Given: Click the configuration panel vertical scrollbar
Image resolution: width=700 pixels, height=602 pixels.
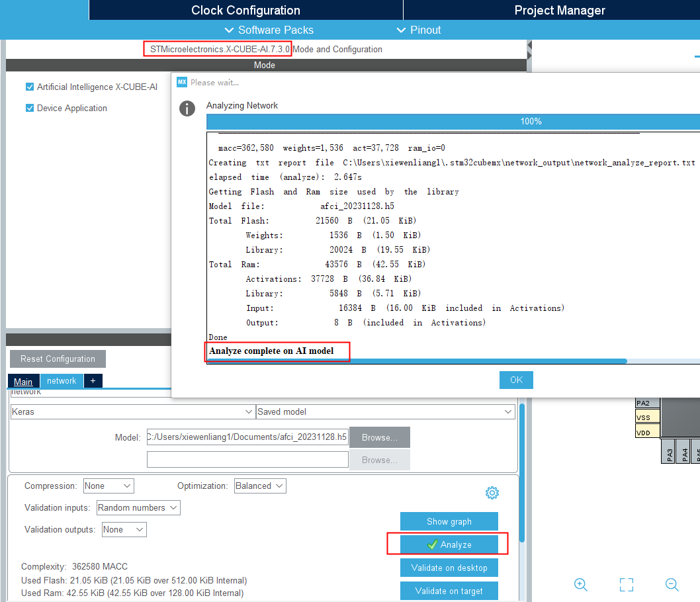Looking at the screenshot, I should 522,473.
